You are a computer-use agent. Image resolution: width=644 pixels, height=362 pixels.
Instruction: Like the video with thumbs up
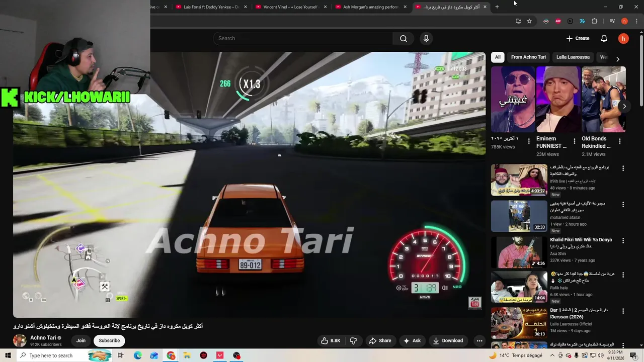pyautogui.click(x=331, y=341)
